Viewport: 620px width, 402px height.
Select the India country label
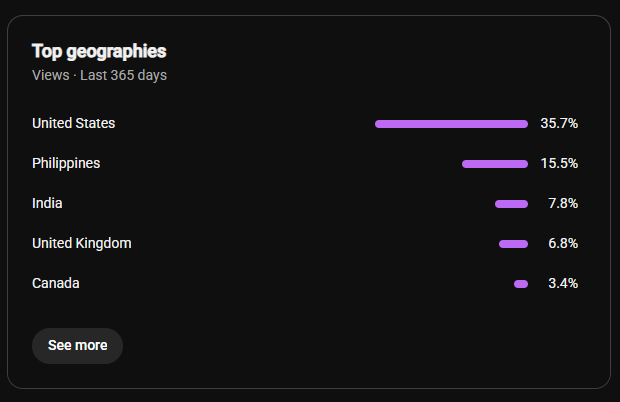(47, 203)
